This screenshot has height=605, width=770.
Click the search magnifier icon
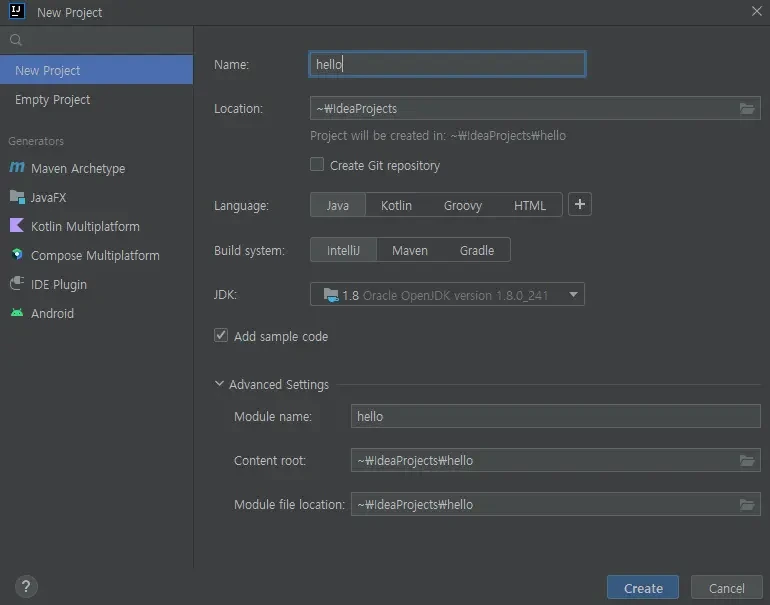coord(16,40)
